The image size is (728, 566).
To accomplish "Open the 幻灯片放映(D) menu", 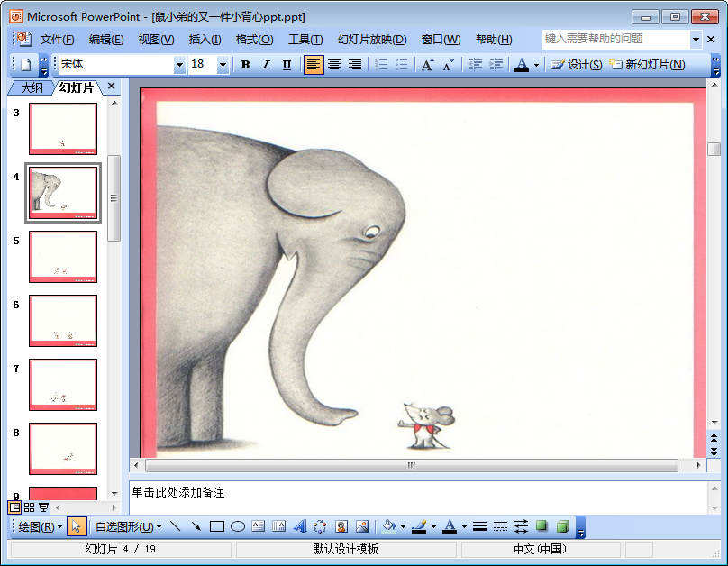I will 372,40.
